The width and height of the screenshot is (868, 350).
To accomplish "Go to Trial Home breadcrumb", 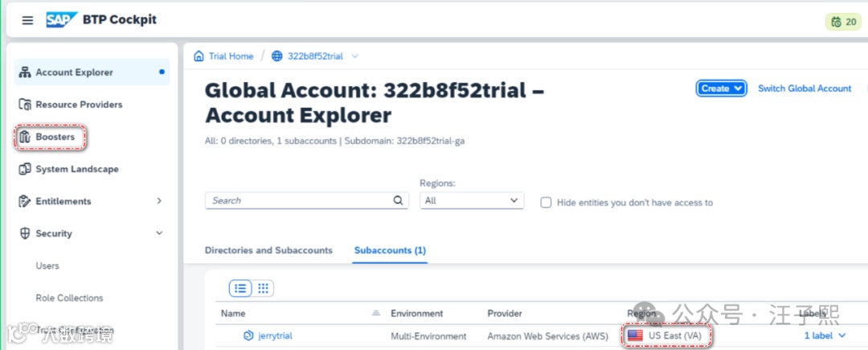I will [x=231, y=56].
